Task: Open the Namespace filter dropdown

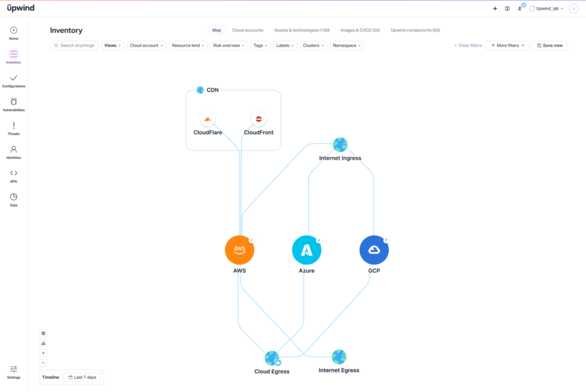Action: pos(347,46)
